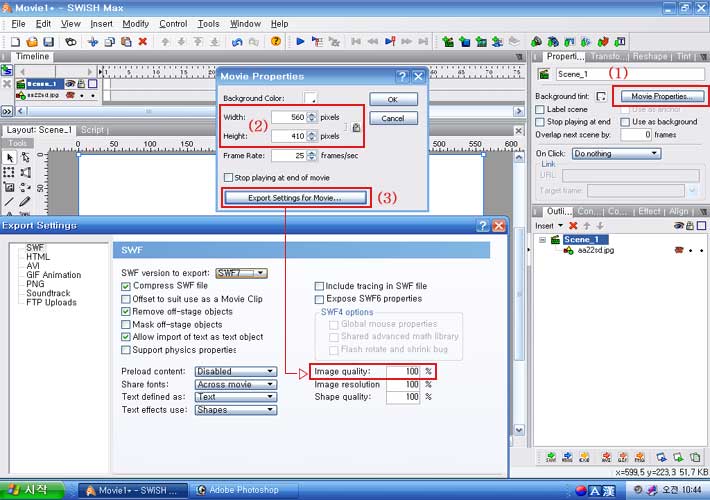Toggle Allow import of text as text object
Viewport: 710px width, 500px height.
(126, 337)
